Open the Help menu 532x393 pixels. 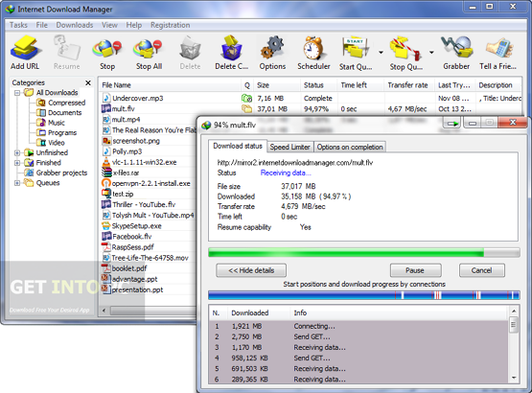click(134, 25)
